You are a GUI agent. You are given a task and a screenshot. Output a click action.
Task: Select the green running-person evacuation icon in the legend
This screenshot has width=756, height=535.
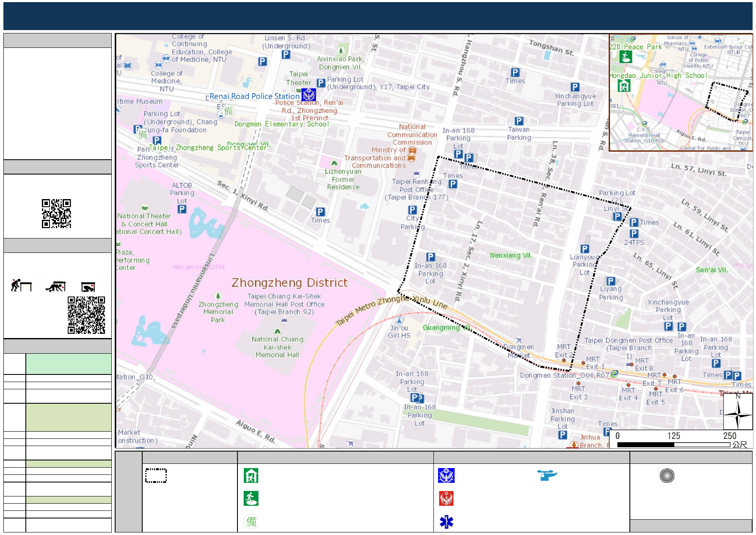[x=251, y=498]
